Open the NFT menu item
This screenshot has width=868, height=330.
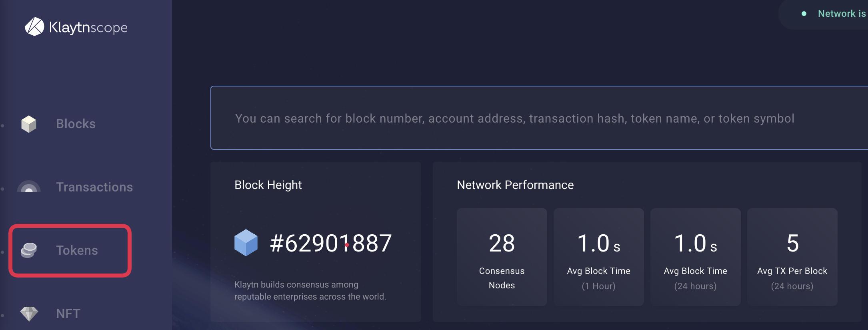point(68,314)
